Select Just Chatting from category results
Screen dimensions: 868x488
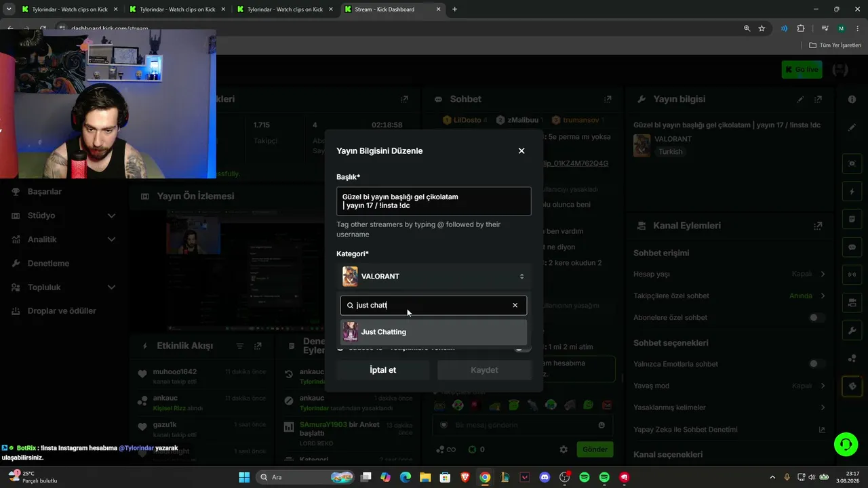coord(434,332)
